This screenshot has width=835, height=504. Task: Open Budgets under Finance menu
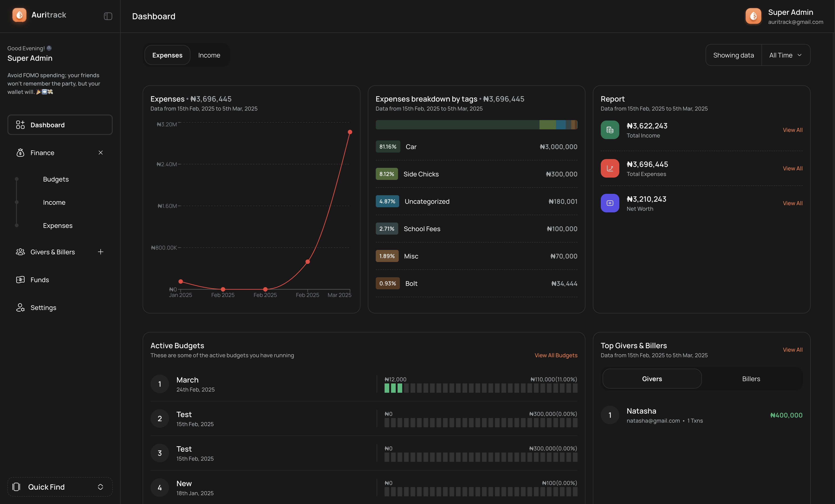pos(56,179)
